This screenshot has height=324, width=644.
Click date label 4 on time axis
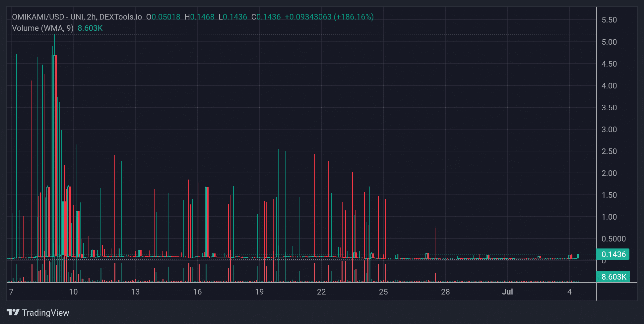[569, 292]
